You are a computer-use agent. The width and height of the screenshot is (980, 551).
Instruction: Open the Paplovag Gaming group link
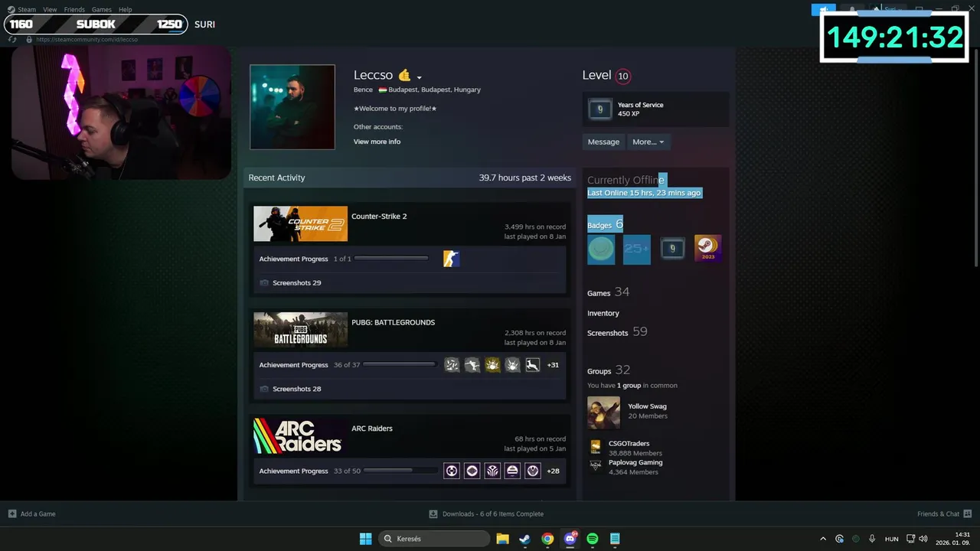(635, 462)
